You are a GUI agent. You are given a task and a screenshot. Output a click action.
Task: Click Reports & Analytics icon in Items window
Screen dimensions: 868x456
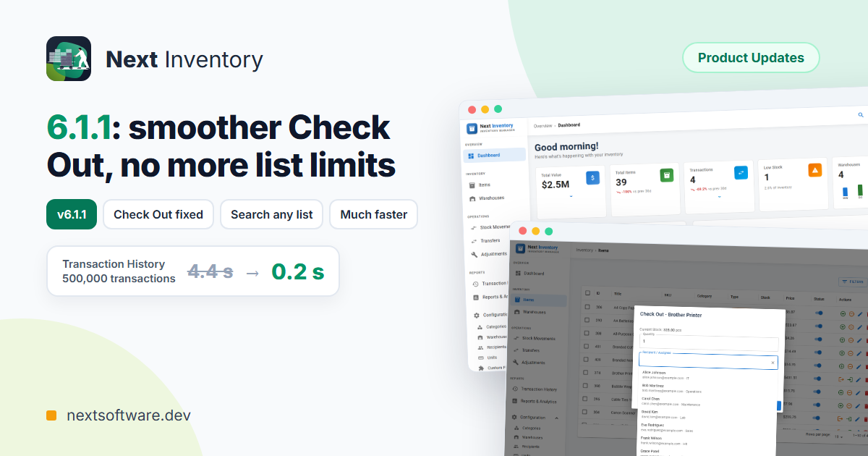[516, 401]
